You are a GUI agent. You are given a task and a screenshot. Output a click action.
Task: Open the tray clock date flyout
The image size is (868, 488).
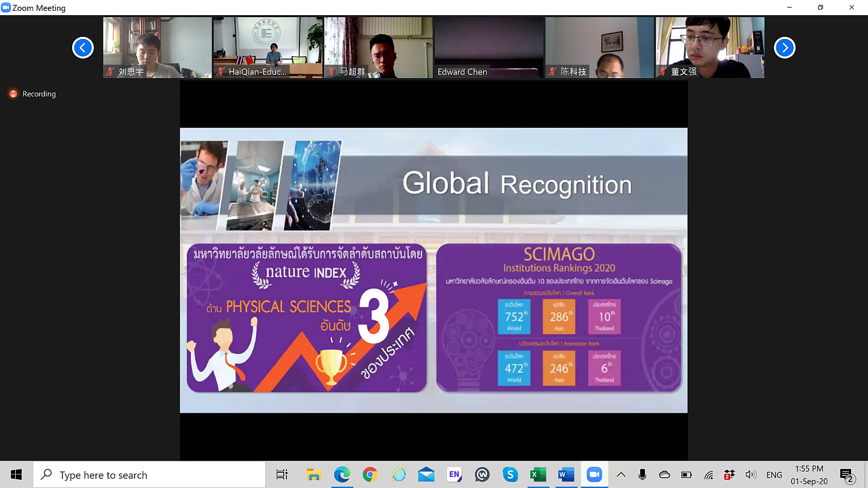(x=809, y=475)
